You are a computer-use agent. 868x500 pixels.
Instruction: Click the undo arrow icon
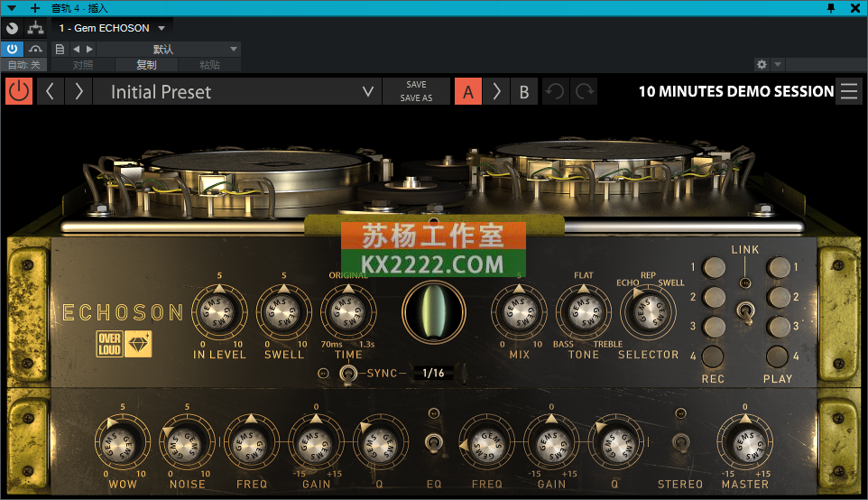click(555, 91)
